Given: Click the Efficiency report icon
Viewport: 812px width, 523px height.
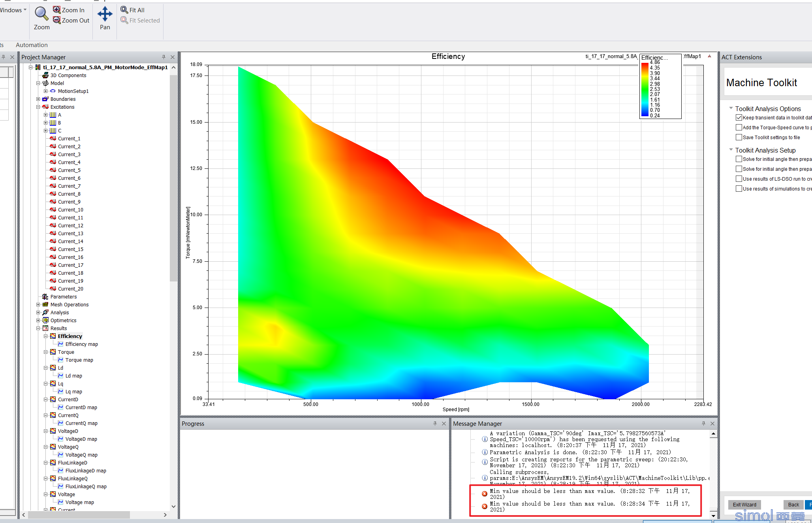Looking at the screenshot, I should [53, 336].
